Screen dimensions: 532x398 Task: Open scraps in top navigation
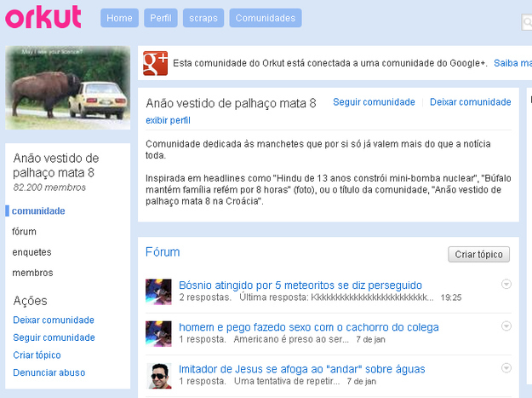tap(203, 18)
